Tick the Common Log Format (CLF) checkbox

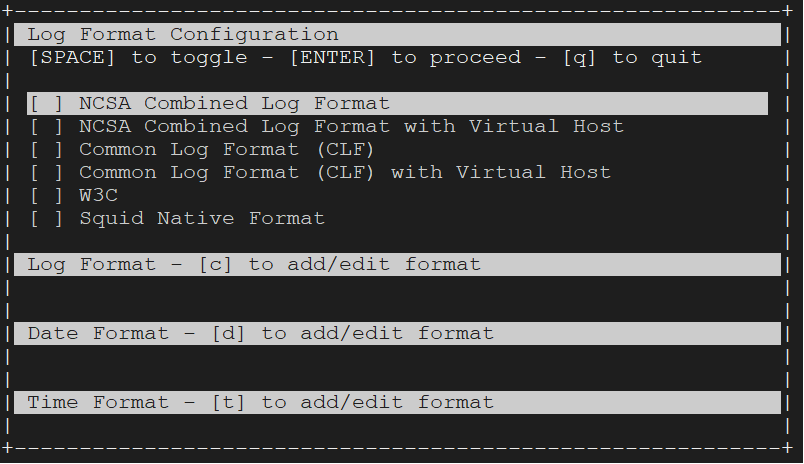(x=46, y=150)
